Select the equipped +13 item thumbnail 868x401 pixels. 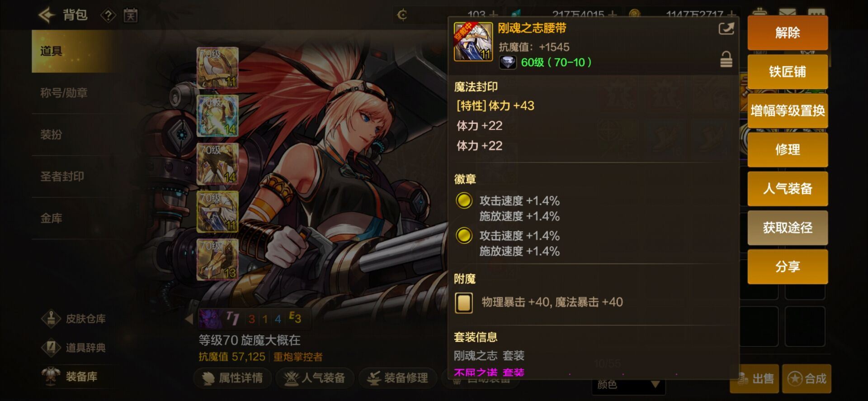click(x=217, y=259)
